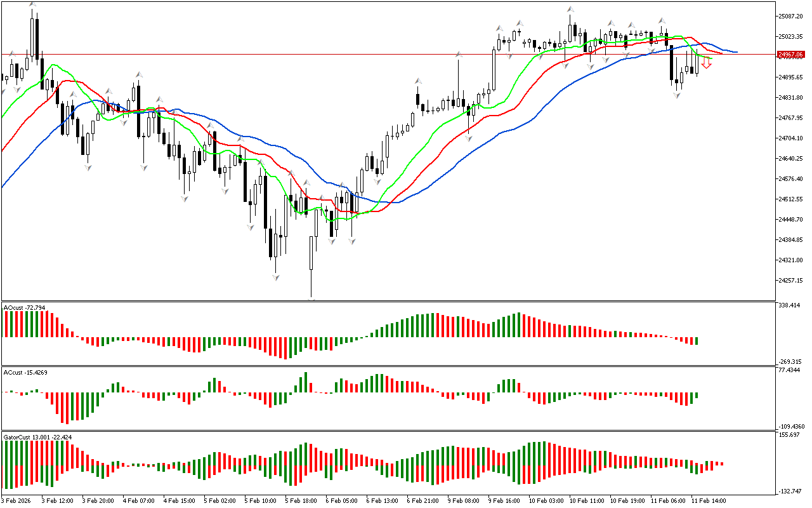Click the 24257.15 price axis label
Screen dimensions: 812x508
click(x=790, y=280)
